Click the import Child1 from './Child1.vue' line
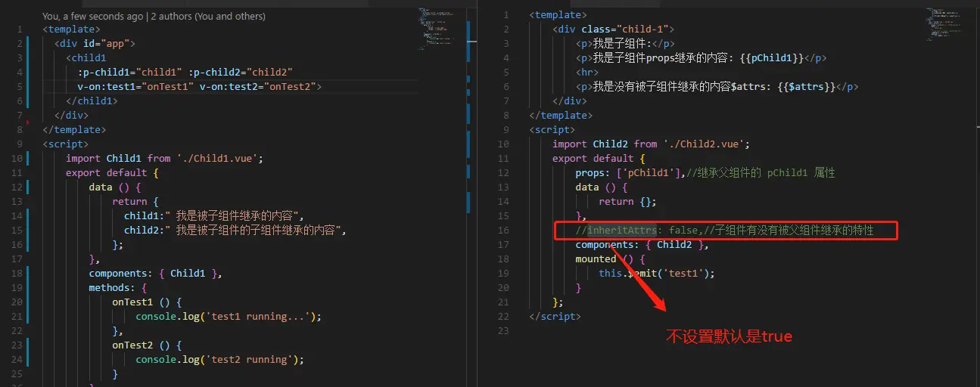Screen dimensions: 980x387 click(164, 159)
